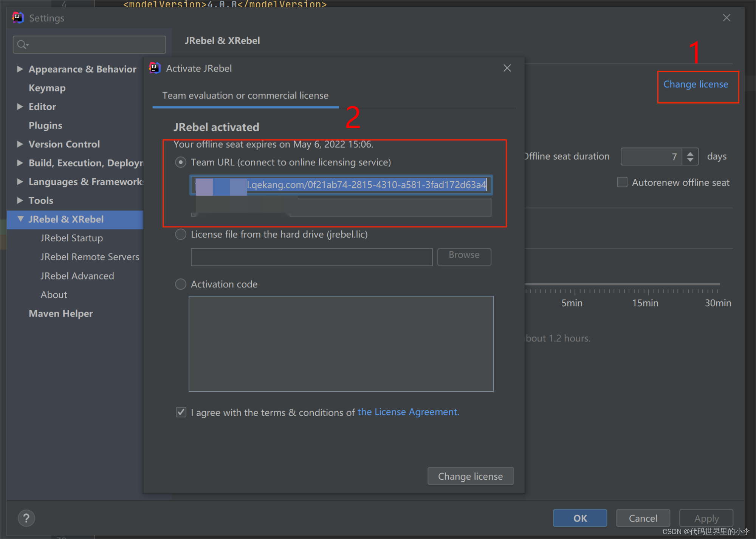
Task: Close the Activate JRebel dialog
Action: point(507,68)
